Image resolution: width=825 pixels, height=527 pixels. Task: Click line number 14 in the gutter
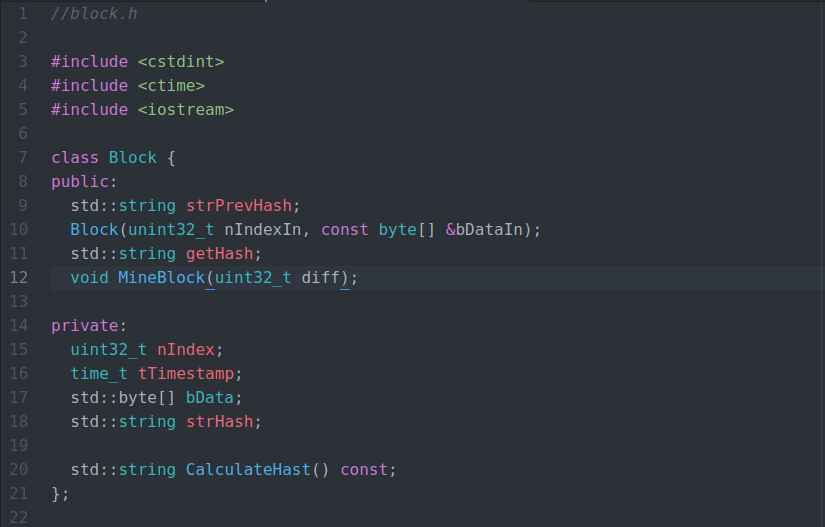click(x=18, y=326)
